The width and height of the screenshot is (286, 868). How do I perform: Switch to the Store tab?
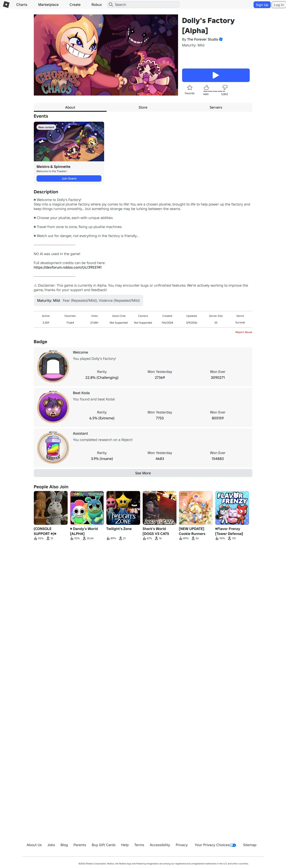tap(143, 107)
